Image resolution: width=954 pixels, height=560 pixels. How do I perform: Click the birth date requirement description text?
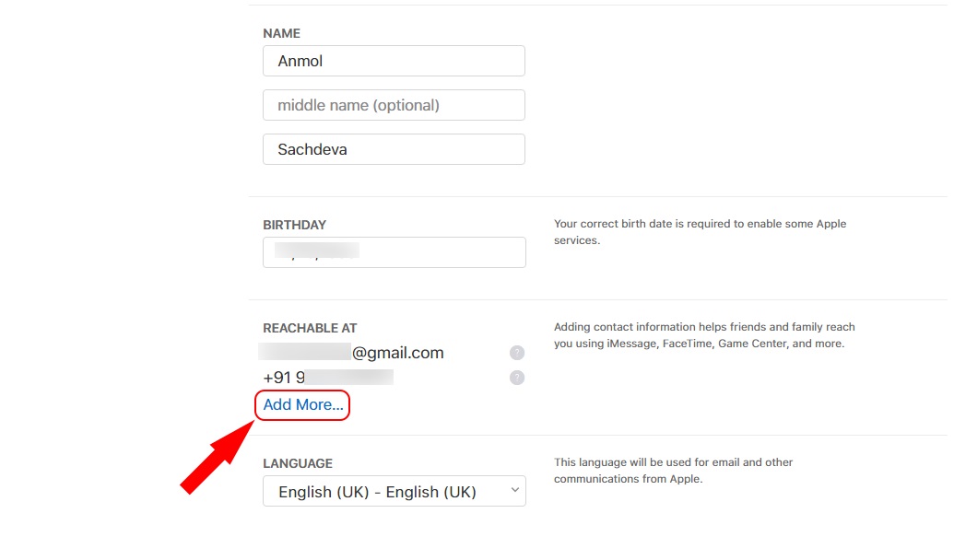point(700,232)
